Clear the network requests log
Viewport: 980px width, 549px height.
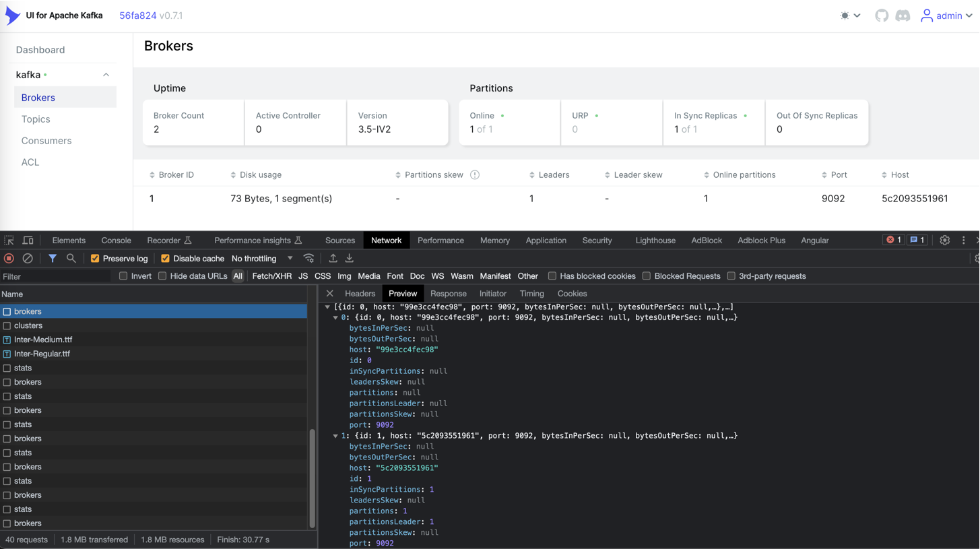[x=27, y=258]
